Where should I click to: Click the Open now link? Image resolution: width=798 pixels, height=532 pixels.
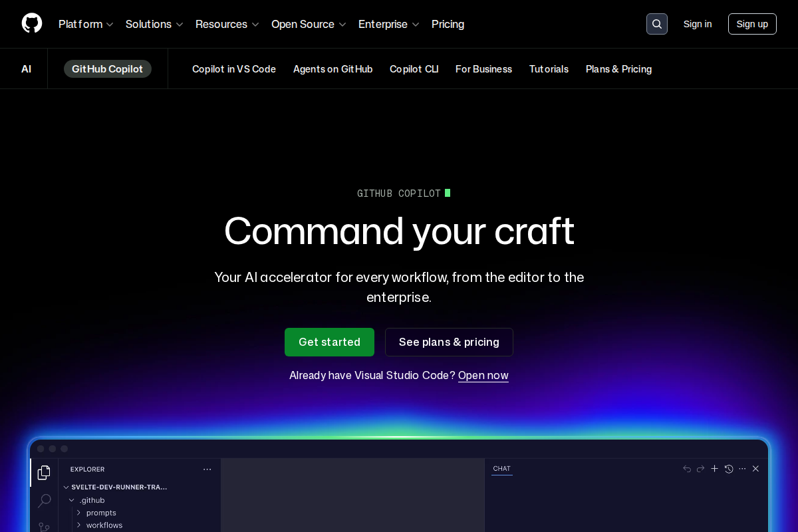pos(483,376)
